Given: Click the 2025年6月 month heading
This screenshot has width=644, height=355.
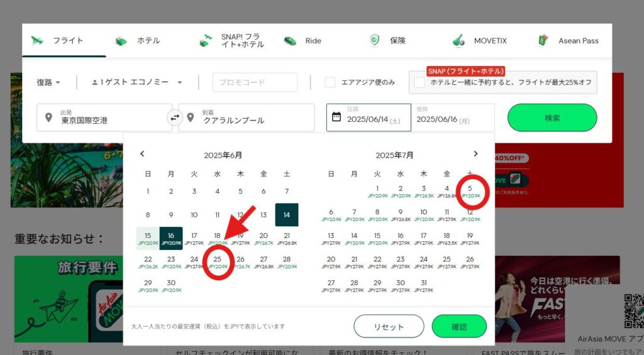Looking at the screenshot, I should [223, 155].
